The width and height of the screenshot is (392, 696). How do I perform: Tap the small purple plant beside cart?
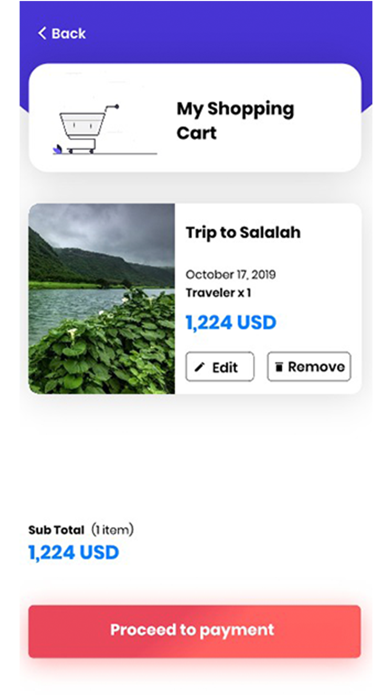pos(57,149)
